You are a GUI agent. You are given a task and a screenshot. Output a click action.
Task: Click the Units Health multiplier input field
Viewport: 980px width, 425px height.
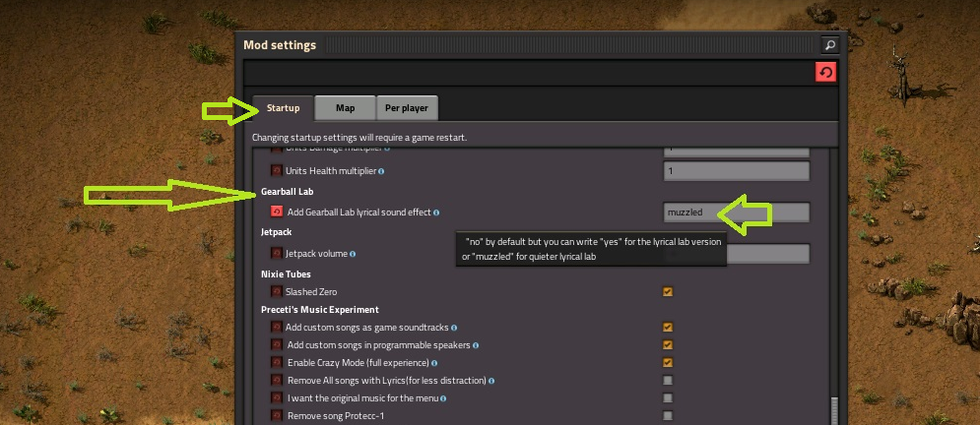click(737, 170)
